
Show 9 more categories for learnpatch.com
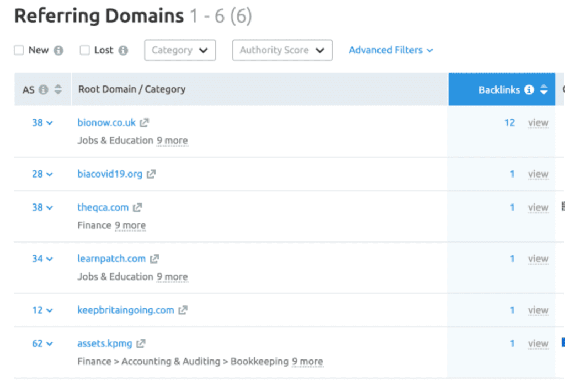(172, 277)
